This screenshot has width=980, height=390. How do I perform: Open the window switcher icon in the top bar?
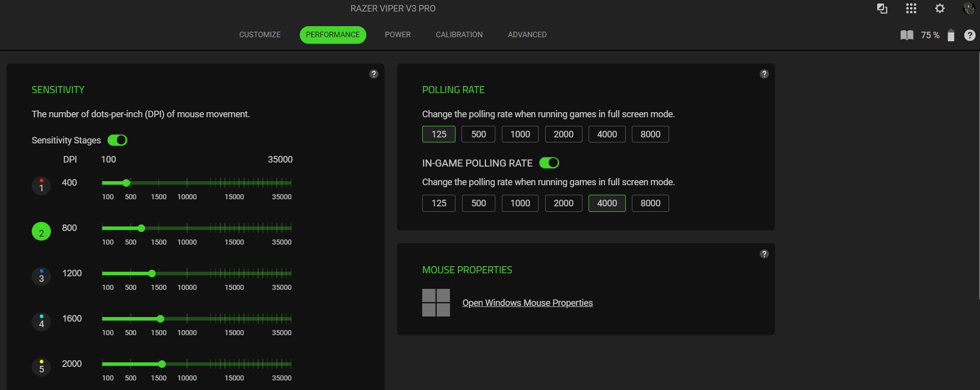point(882,9)
